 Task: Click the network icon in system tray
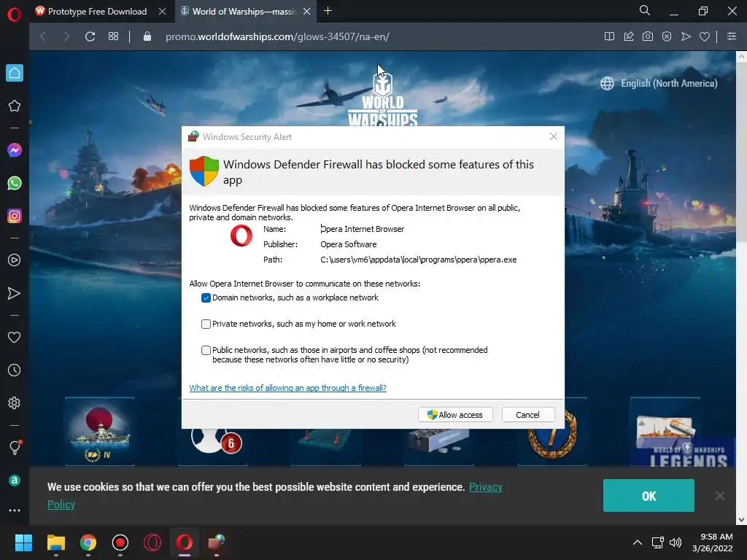657,542
